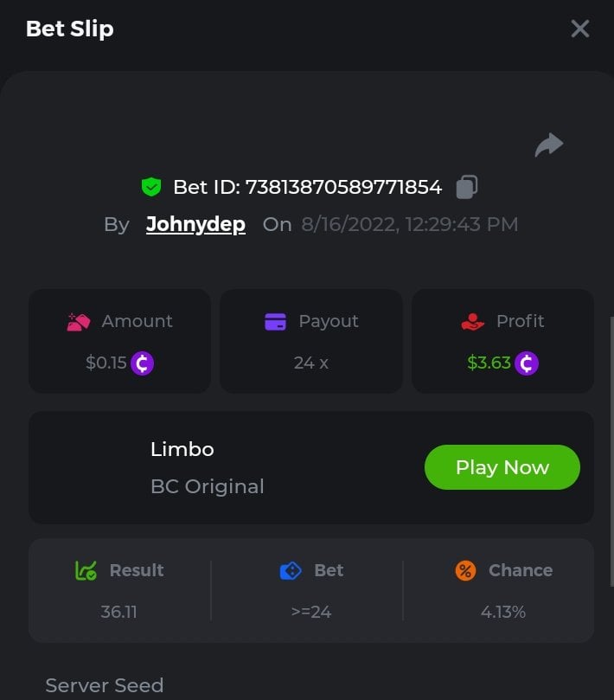Copy the Bet ID with copy icon

467,186
